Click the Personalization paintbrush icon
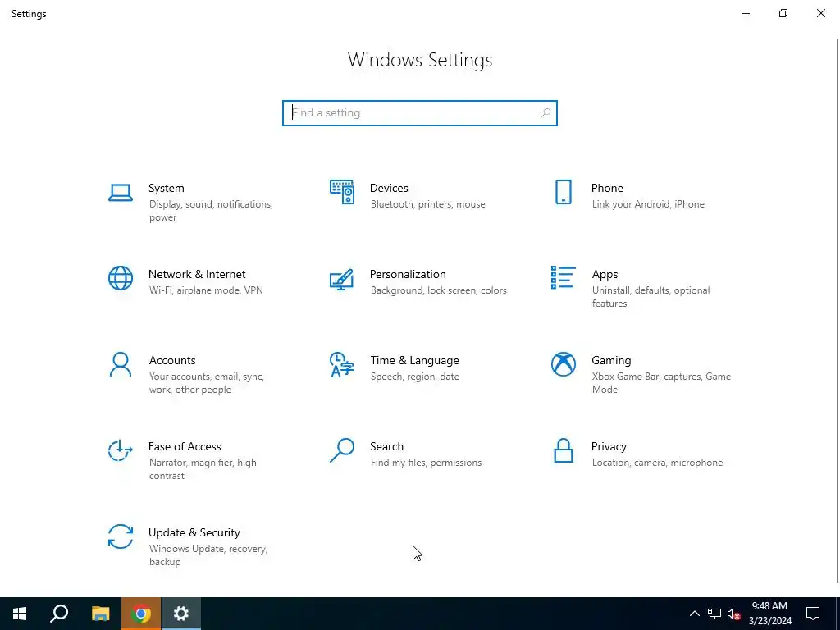 [342, 279]
